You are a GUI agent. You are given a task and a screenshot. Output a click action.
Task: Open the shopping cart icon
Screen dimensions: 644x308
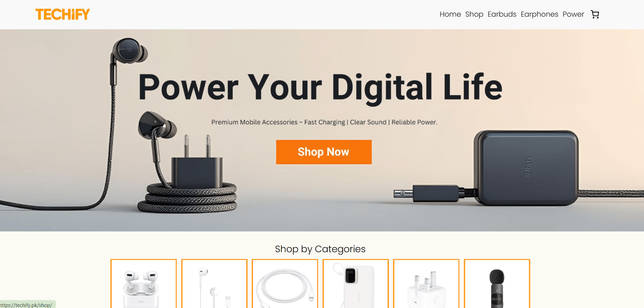[x=595, y=14]
